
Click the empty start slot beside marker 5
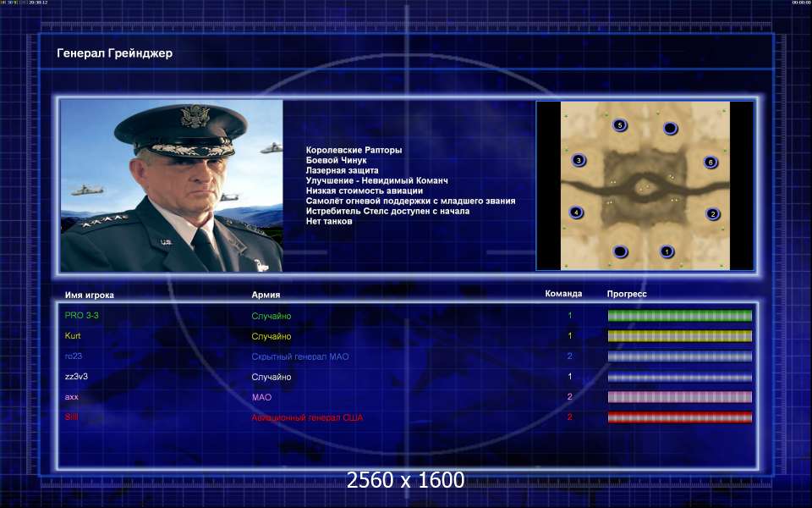pyautogui.click(x=670, y=129)
